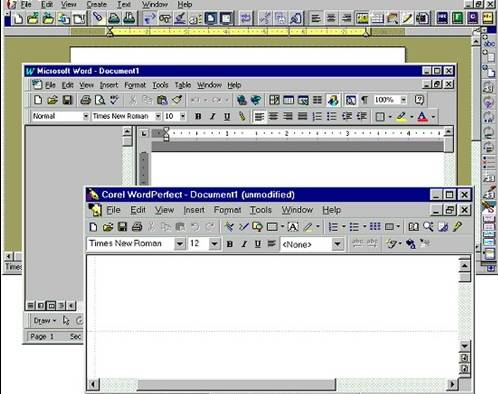Toggle Bold in WordPerfect property bar
Screen dimensions: 498x394
point(230,244)
